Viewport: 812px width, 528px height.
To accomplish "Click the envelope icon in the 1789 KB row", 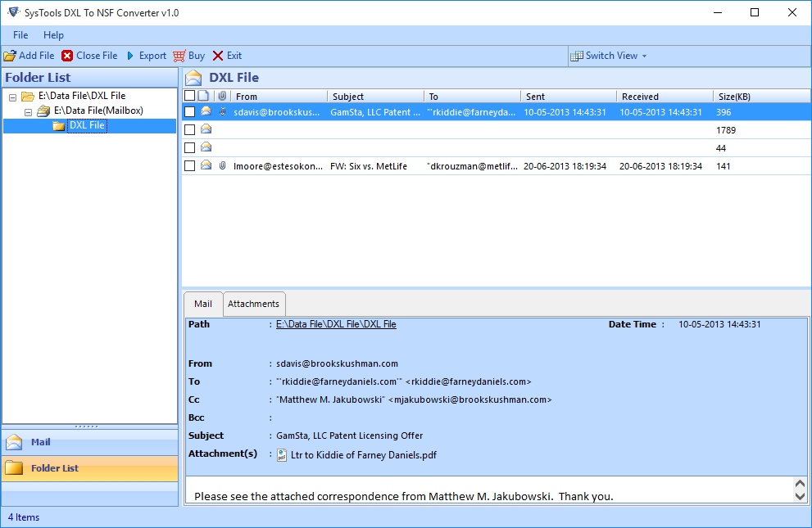I will pos(206,129).
